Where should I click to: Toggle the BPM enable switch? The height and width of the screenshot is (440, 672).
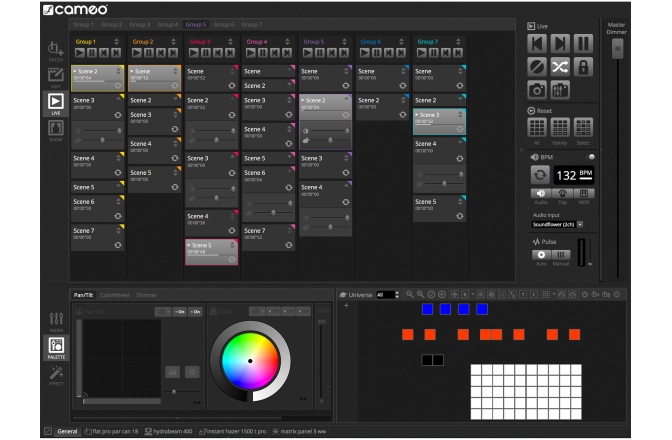[x=590, y=157]
